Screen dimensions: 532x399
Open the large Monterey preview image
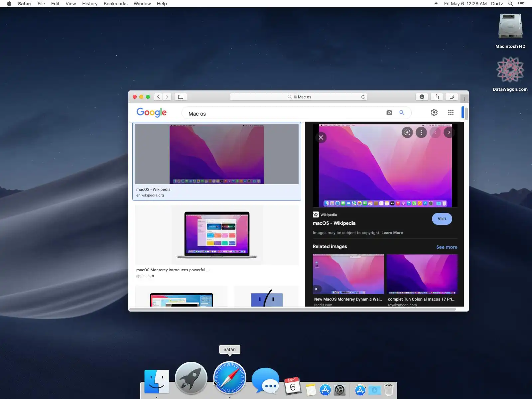pyautogui.click(x=385, y=165)
